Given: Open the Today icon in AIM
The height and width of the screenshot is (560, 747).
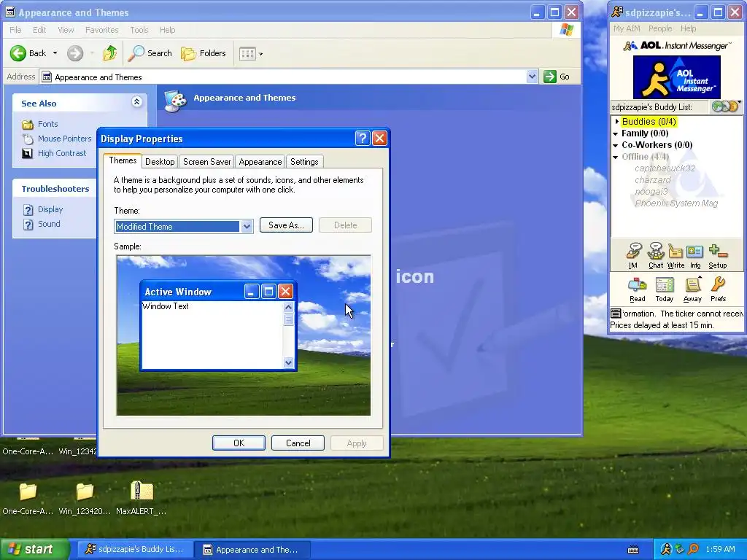Looking at the screenshot, I should (x=664, y=289).
